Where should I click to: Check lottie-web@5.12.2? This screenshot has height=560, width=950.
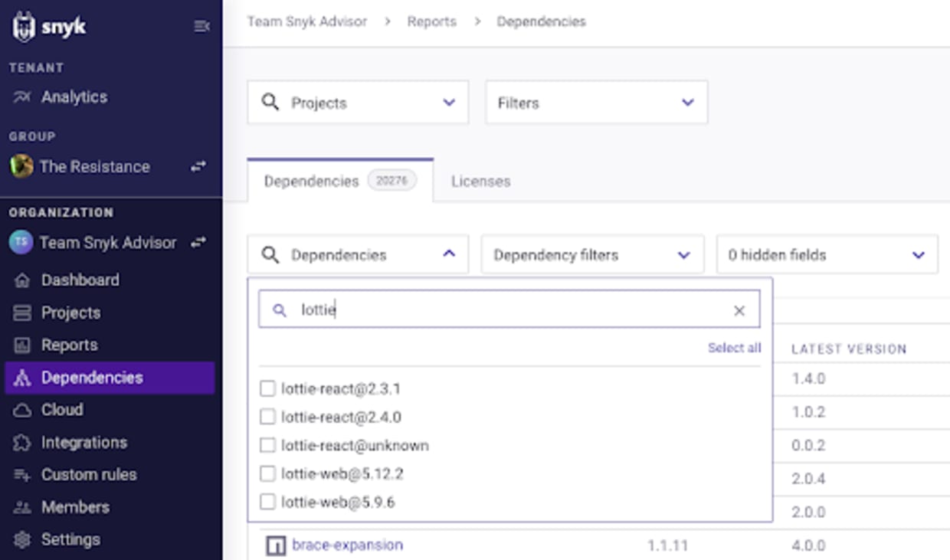tap(267, 474)
